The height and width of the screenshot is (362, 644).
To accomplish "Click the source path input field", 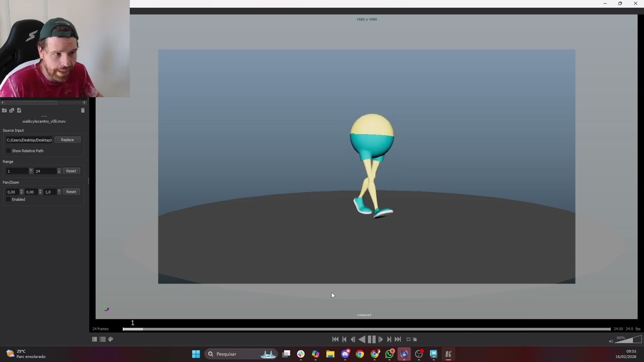I will 29,140.
